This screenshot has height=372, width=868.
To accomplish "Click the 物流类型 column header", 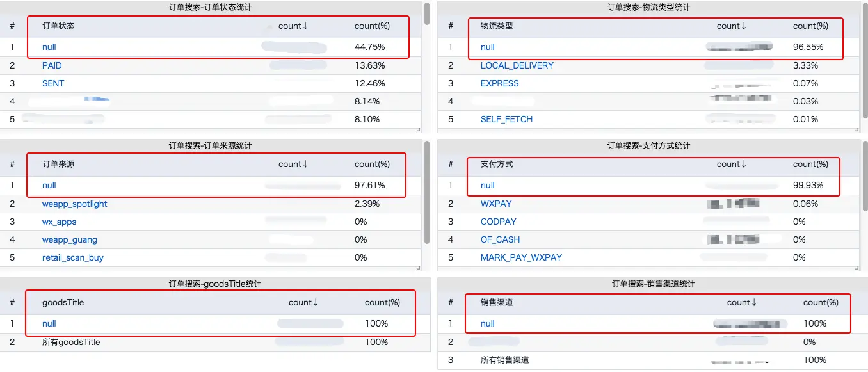I will 497,26.
